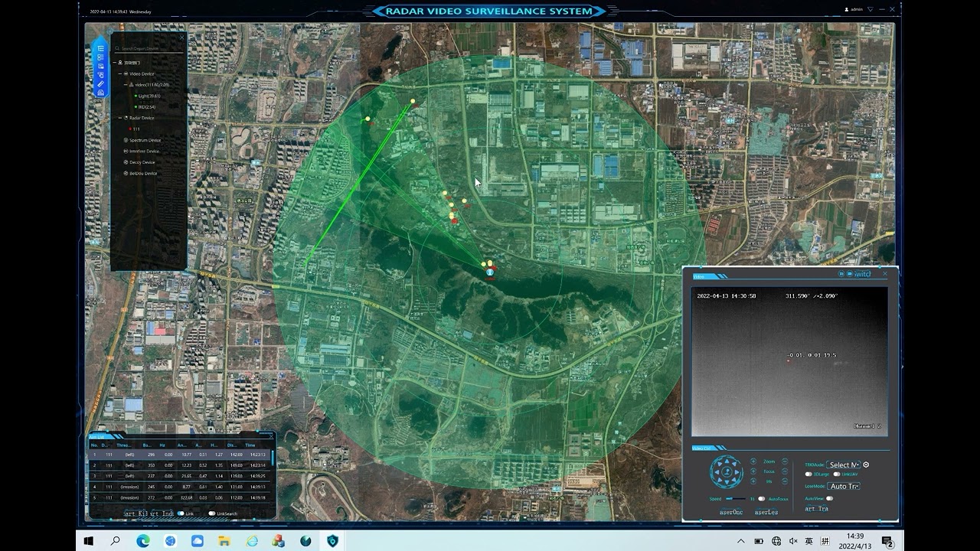Viewport: 980px width, 551px height.
Task: Click the Zoom plus icon in Video Ctrl
Action: pos(753,461)
